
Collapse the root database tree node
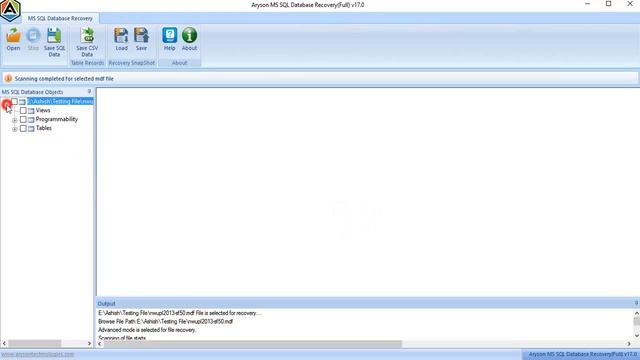[6, 104]
